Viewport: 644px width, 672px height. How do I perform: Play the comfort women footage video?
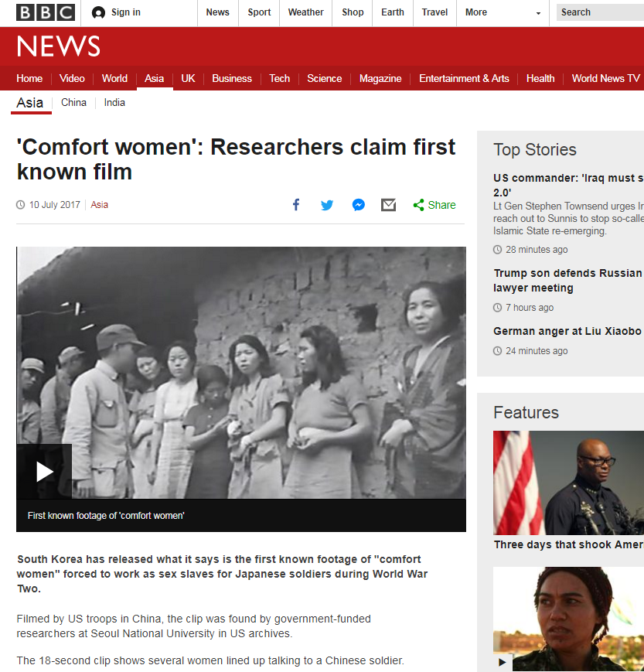tap(44, 472)
